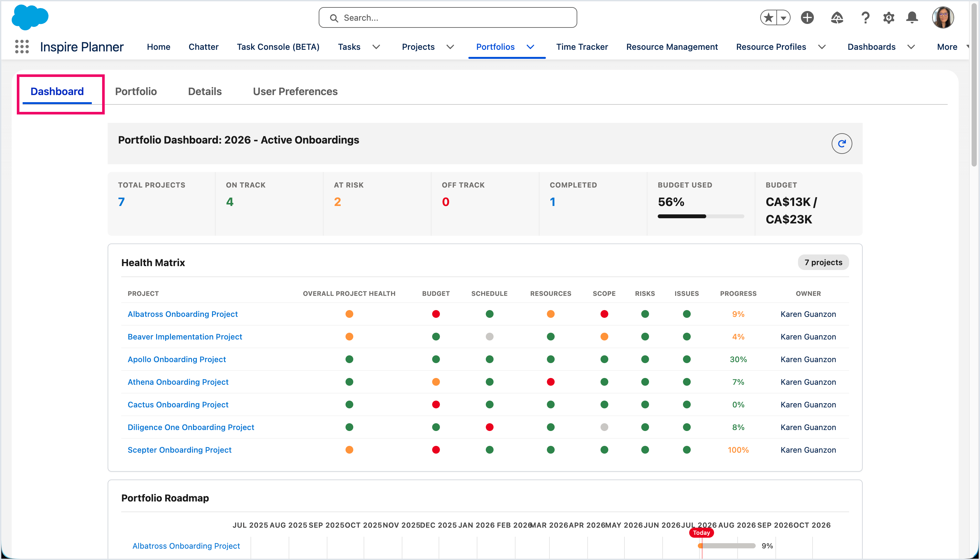Click the Global Actions plus icon
980x560 pixels.
tap(807, 18)
